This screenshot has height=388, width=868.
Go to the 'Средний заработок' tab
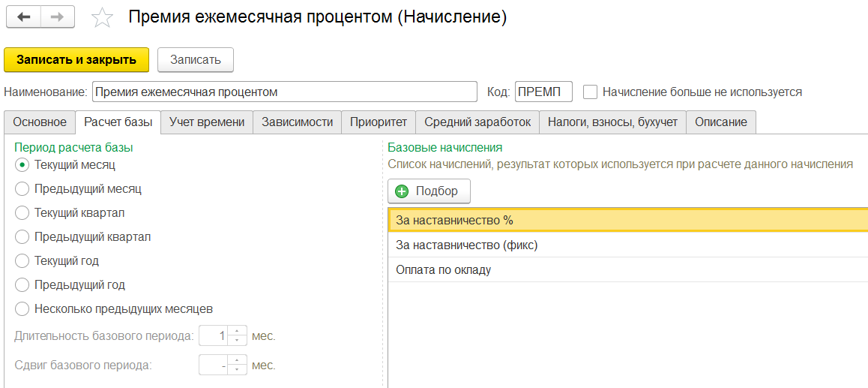point(477,122)
